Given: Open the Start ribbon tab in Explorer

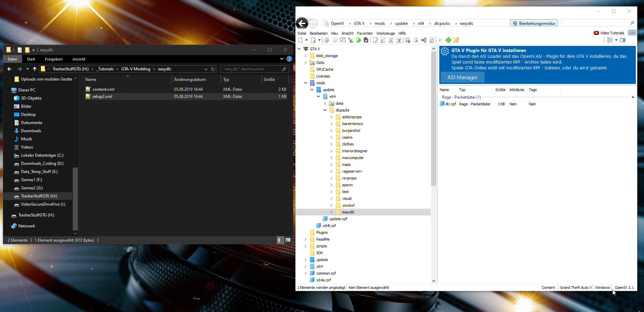Looking at the screenshot, I should click(x=31, y=59).
